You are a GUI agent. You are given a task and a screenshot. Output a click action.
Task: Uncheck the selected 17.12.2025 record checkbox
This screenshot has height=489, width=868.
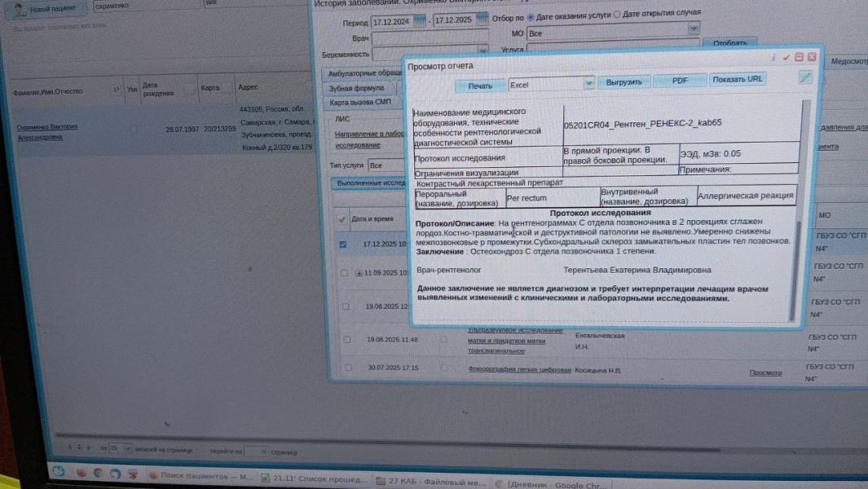click(343, 244)
